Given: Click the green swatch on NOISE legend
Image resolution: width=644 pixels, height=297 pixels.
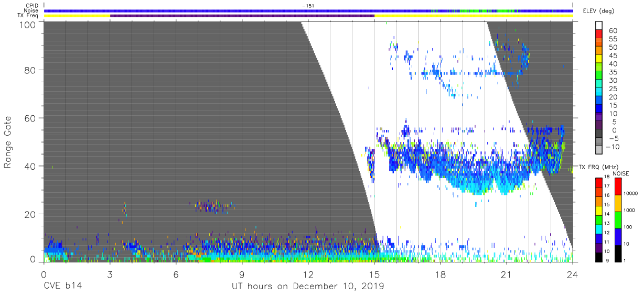Looking at the screenshot, I should (x=617, y=219).
